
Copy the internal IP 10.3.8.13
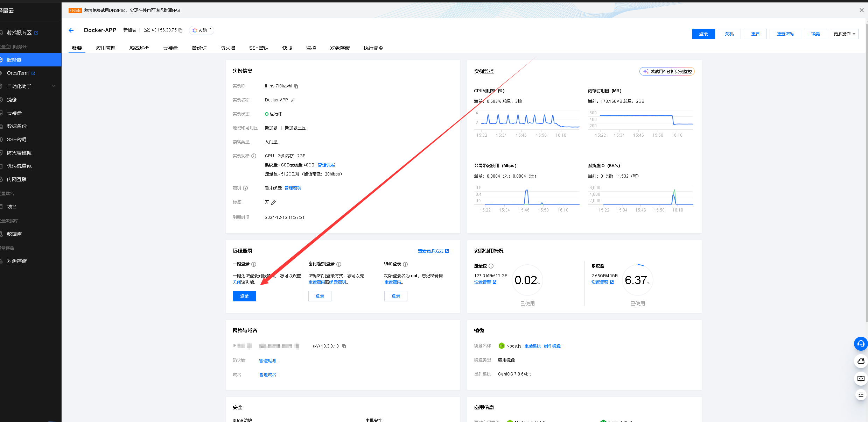pos(344,346)
